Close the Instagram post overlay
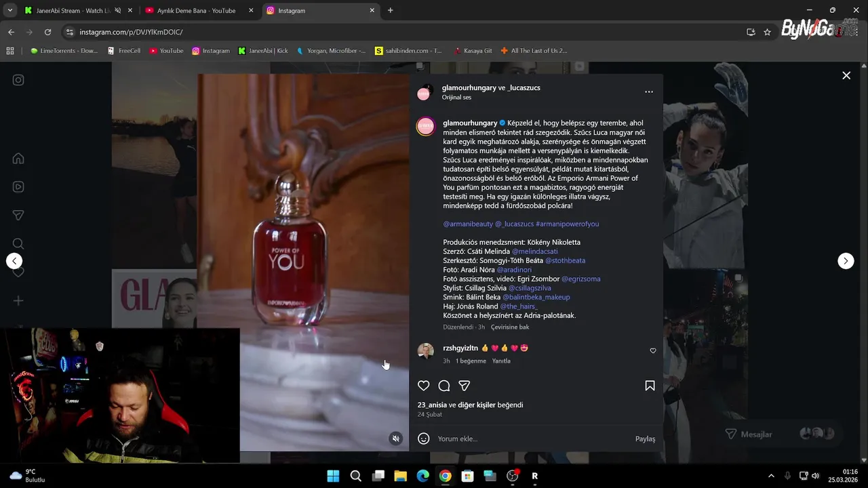 tap(846, 76)
